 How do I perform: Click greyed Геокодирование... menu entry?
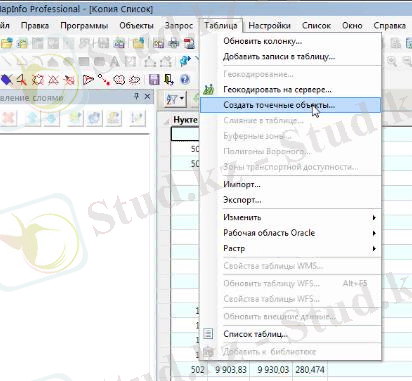pos(290,74)
